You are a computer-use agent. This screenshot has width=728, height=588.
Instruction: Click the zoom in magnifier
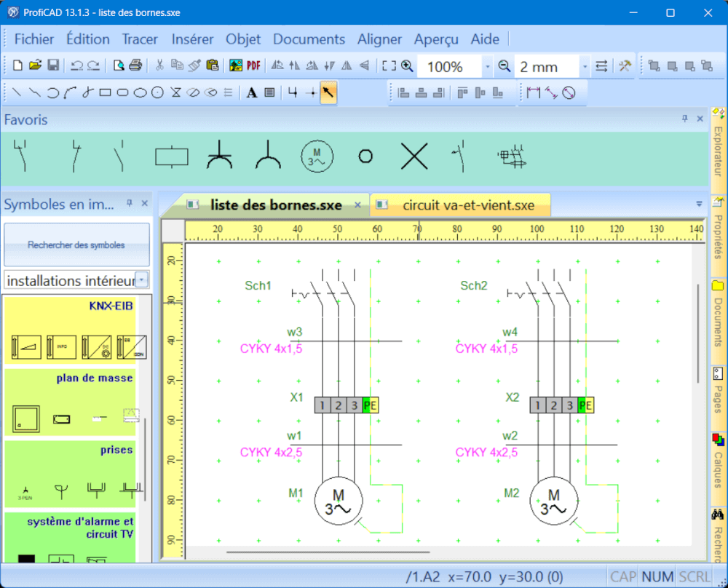tap(407, 65)
